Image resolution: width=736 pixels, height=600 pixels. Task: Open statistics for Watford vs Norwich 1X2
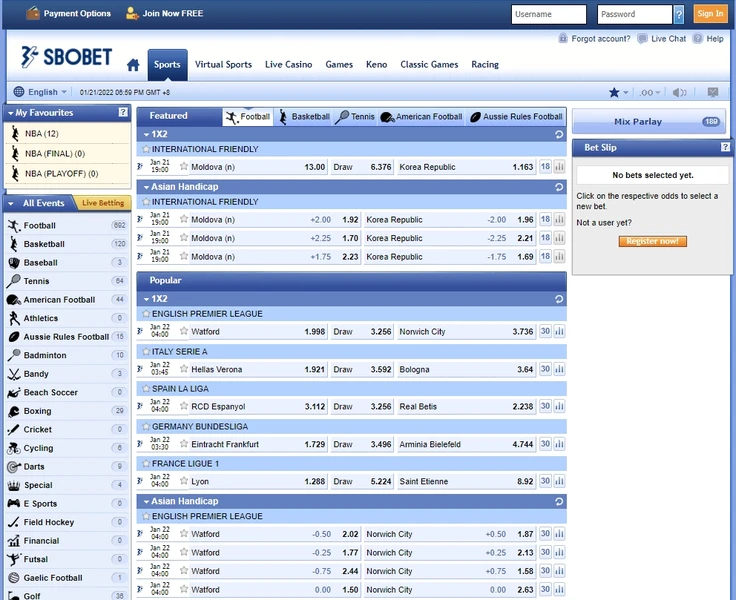pyautogui.click(x=559, y=332)
